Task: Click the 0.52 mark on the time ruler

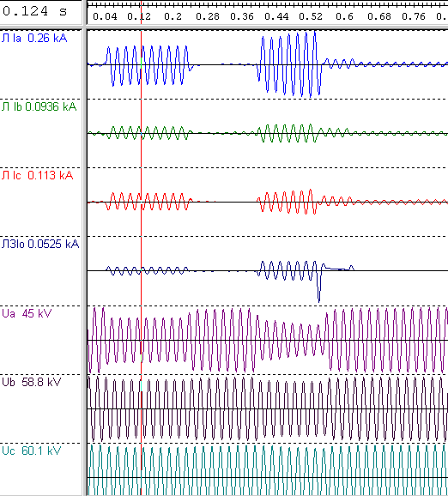Action: pos(311,16)
